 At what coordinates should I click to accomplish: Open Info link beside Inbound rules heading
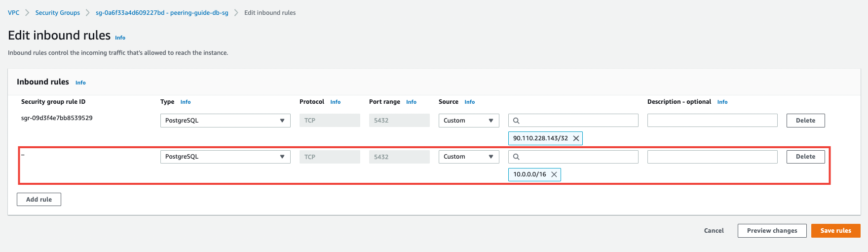[80, 83]
